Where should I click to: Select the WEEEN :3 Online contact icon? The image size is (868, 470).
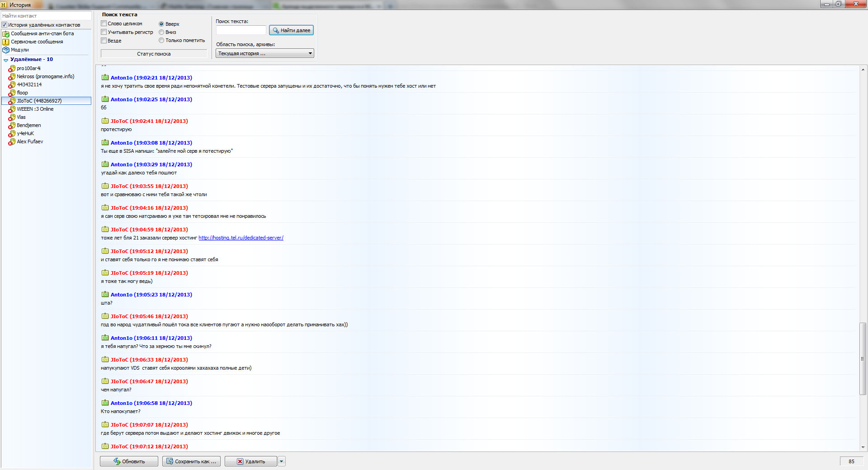coord(12,109)
